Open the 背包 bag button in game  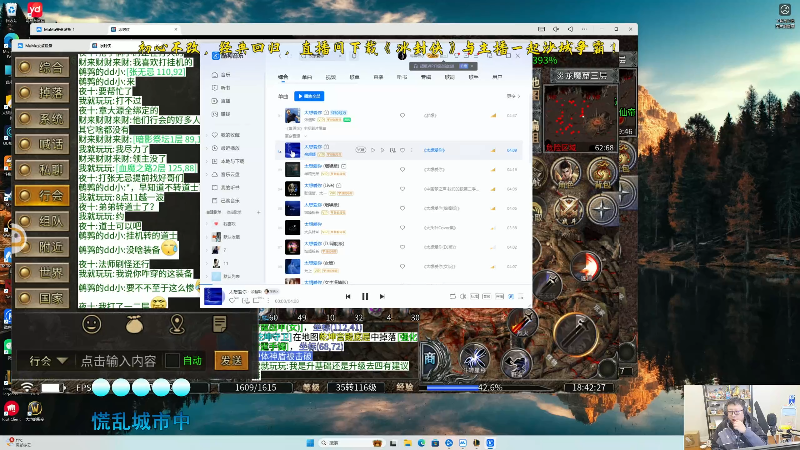point(602,174)
